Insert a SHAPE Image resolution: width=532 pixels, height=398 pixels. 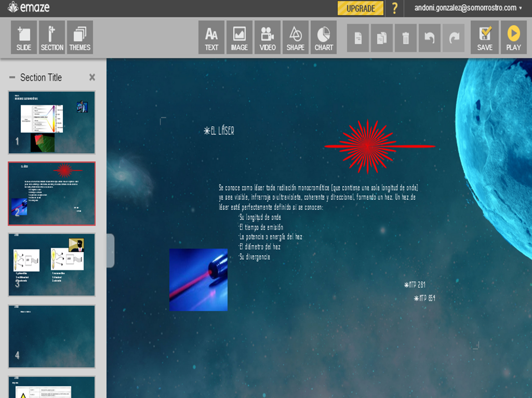pos(296,37)
